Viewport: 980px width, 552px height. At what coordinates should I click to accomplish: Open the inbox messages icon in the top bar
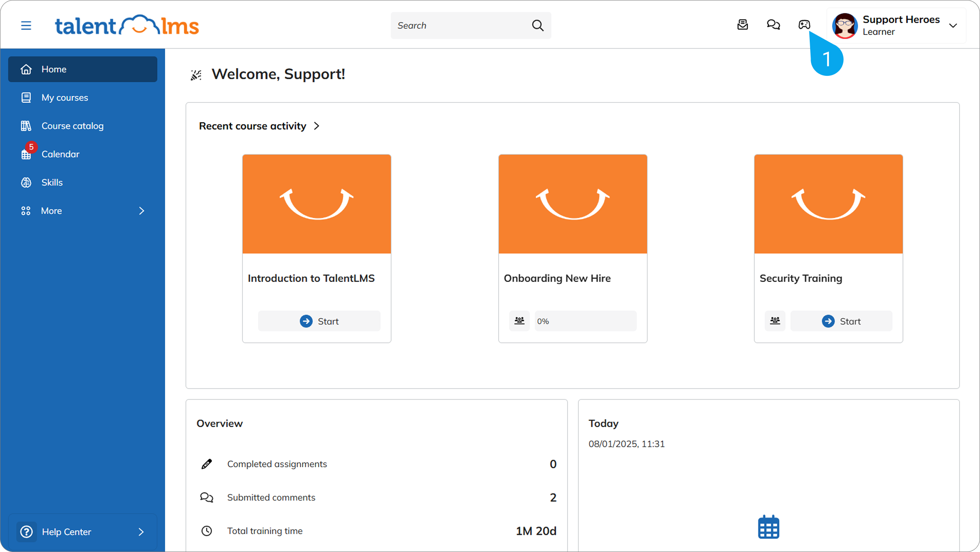pos(742,25)
